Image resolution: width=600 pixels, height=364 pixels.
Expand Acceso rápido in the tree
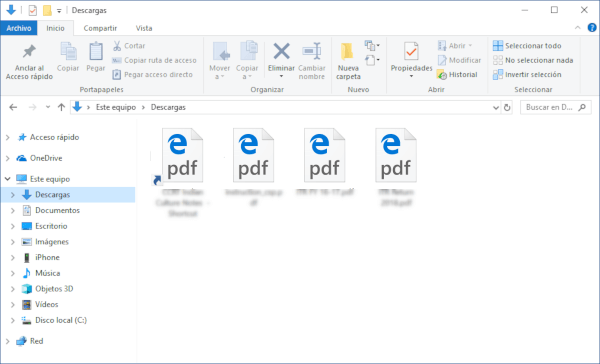tap(8, 137)
